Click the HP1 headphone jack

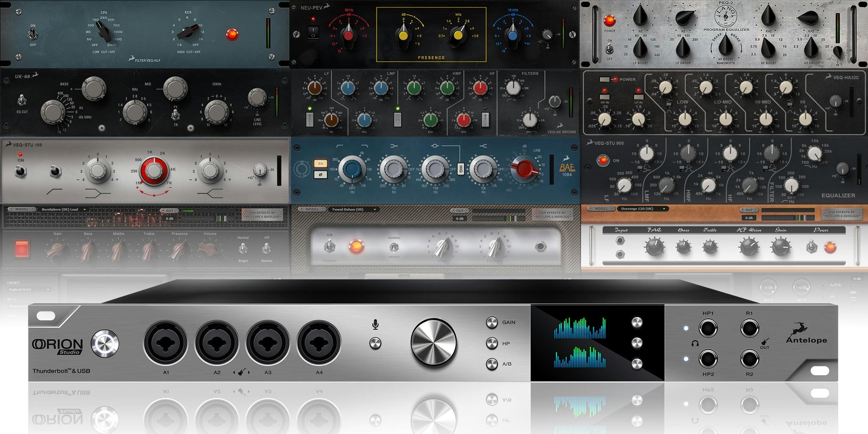coord(708,328)
